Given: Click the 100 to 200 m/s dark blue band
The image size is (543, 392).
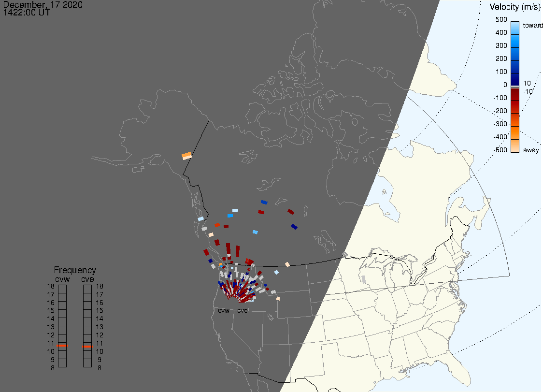Looking at the screenshot, I should click(x=515, y=67).
